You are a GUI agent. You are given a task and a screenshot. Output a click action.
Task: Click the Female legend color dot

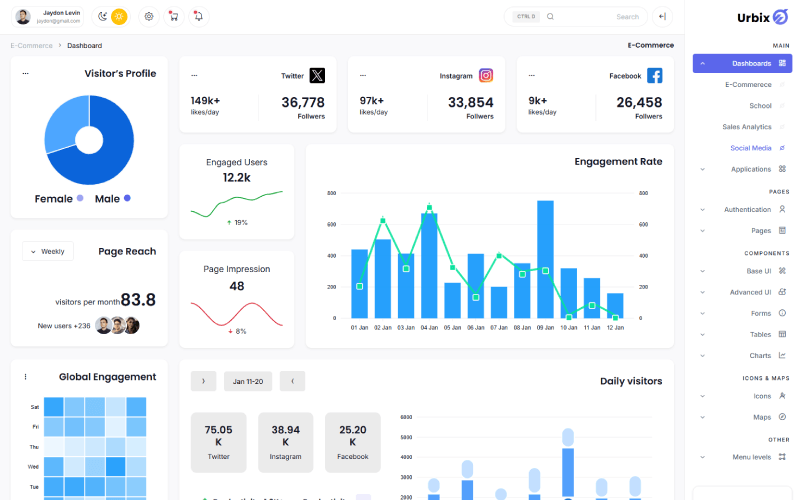pyautogui.click(x=80, y=198)
